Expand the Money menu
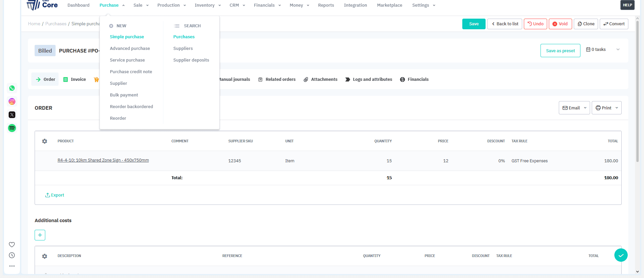 click(300, 5)
